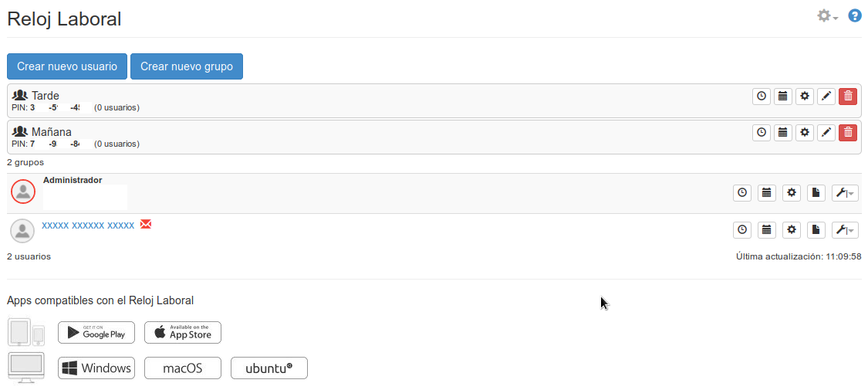Image resolution: width=868 pixels, height=390 pixels.
Task: Open document report for Administrador user
Action: point(816,193)
